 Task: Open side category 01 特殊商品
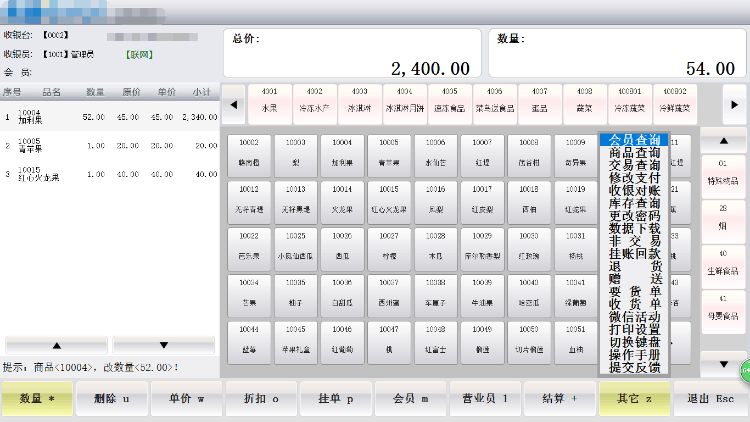pos(723,176)
